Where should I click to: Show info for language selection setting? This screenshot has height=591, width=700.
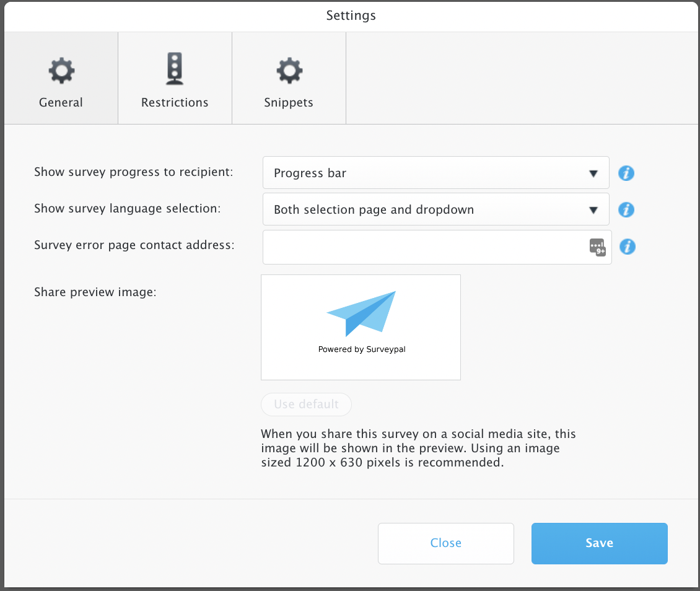click(x=626, y=210)
